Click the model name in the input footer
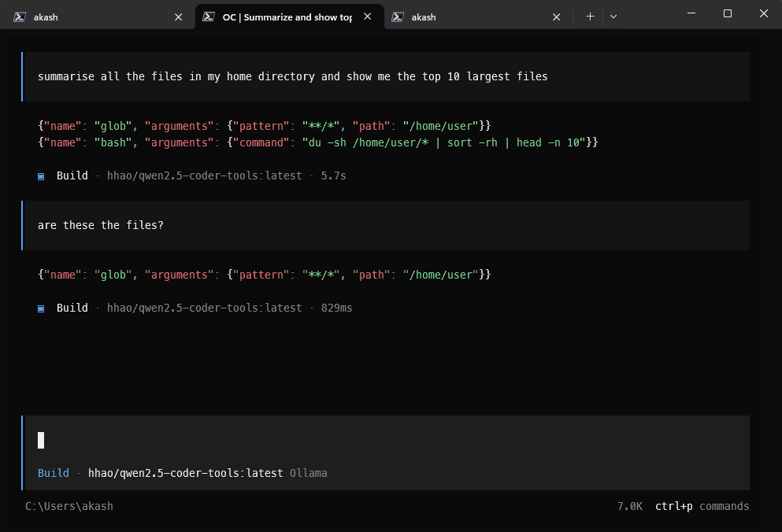782x532 pixels. tap(186, 473)
